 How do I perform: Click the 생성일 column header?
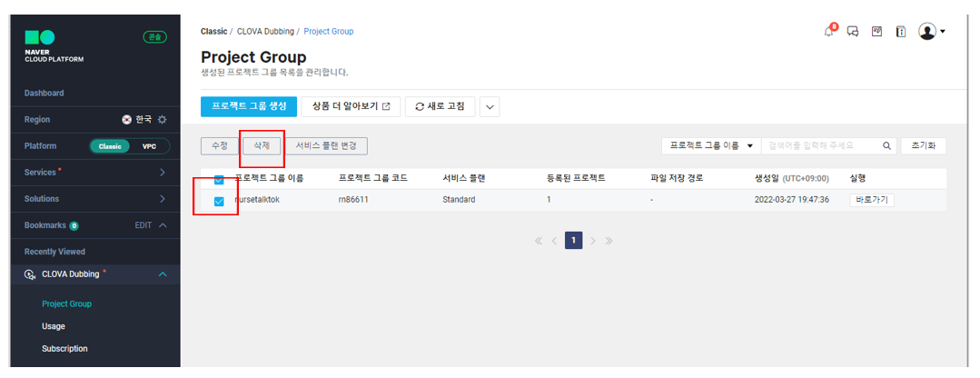pyautogui.click(x=792, y=179)
